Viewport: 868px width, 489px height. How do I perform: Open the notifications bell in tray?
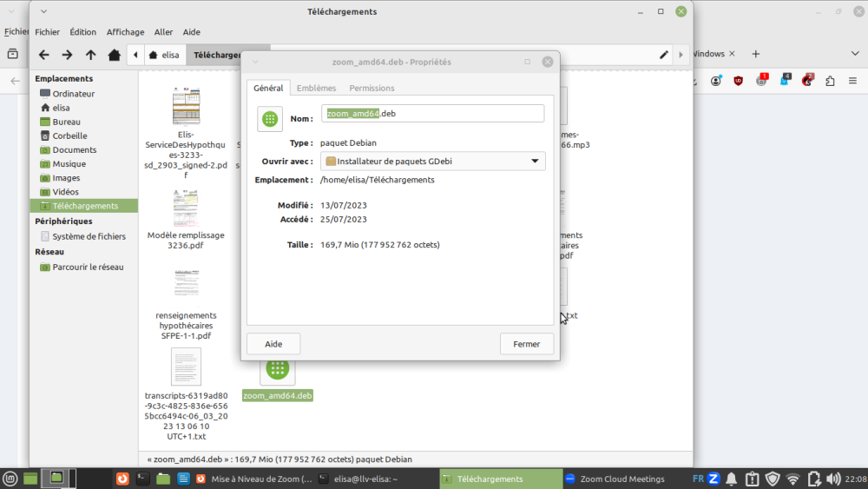click(x=731, y=479)
